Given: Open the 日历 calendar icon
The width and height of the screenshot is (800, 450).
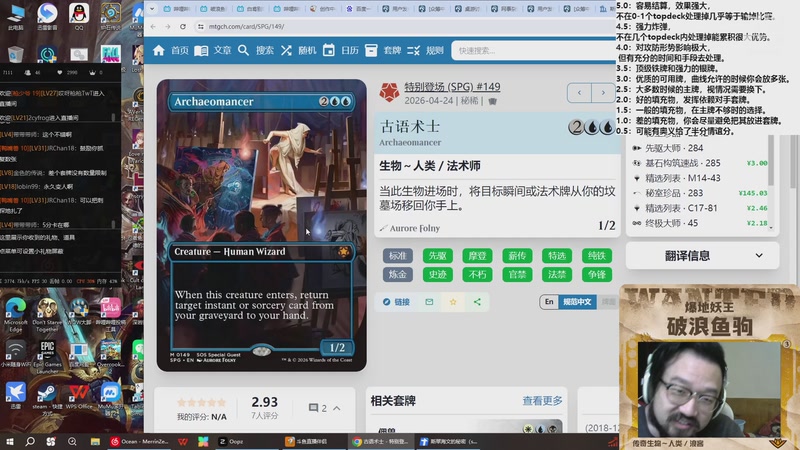Looking at the screenshot, I should [329, 51].
